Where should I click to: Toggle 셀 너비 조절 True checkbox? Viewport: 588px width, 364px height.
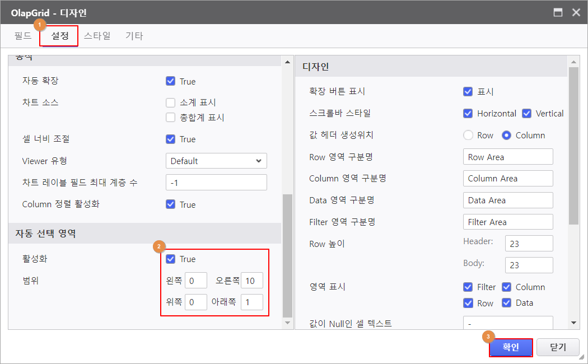(x=171, y=139)
